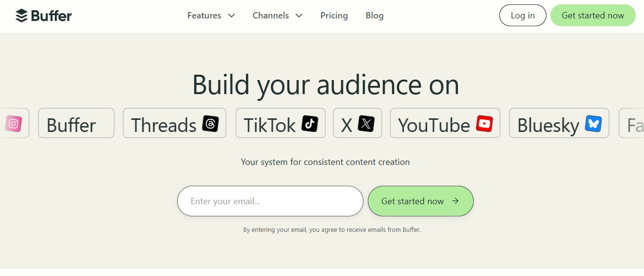Click the TikTok logo icon
The image size is (644, 276).
tap(310, 124)
